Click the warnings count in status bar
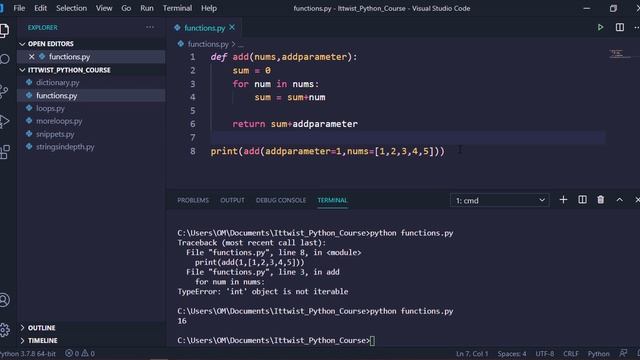640x360 pixels. (88, 353)
